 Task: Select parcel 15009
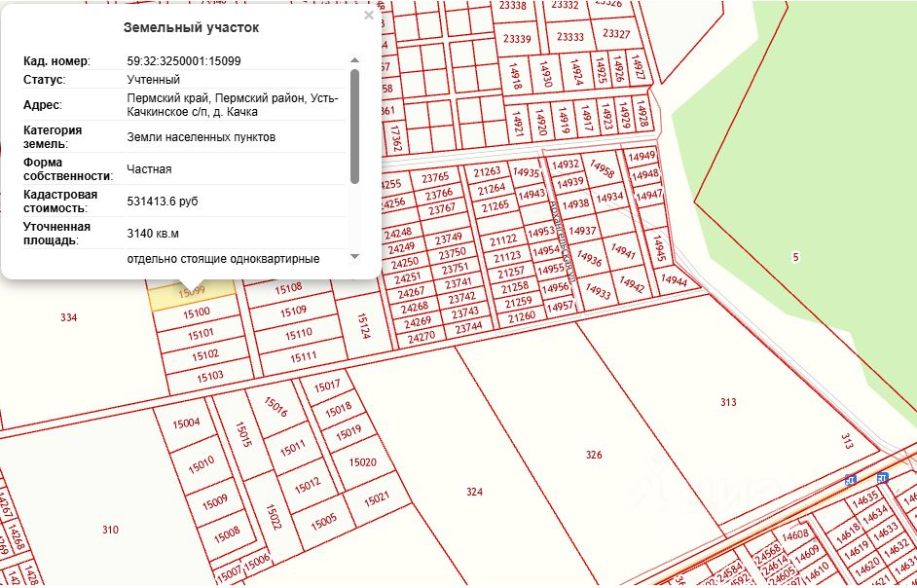click(x=214, y=502)
